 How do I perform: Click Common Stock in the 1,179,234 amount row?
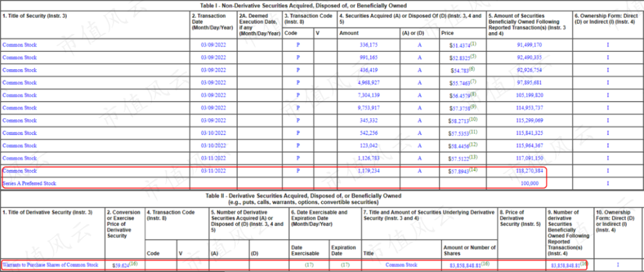coord(19,171)
